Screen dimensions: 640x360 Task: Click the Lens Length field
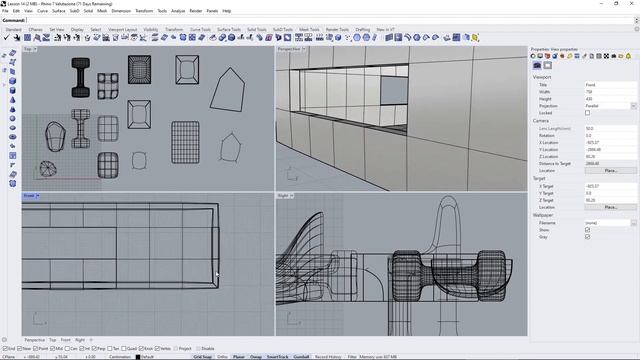(x=611, y=129)
